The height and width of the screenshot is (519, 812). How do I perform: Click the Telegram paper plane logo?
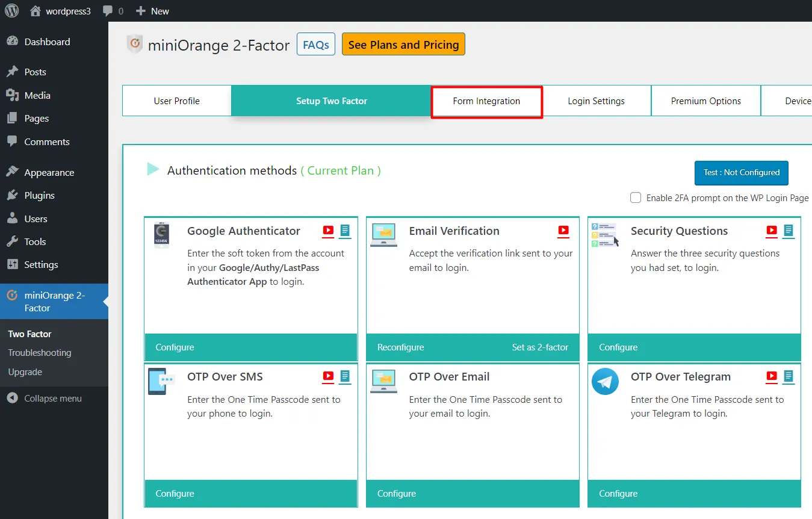[x=605, y=381]
